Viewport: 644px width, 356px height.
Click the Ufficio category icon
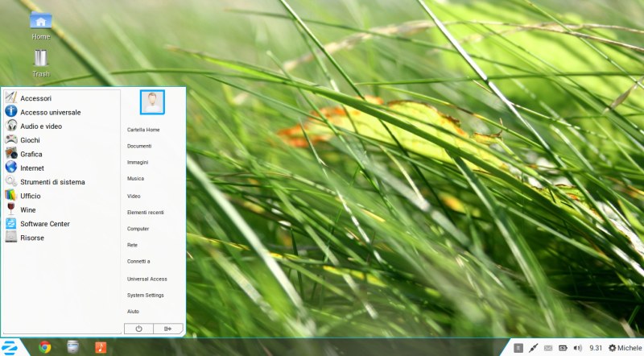tap(11, 195)
